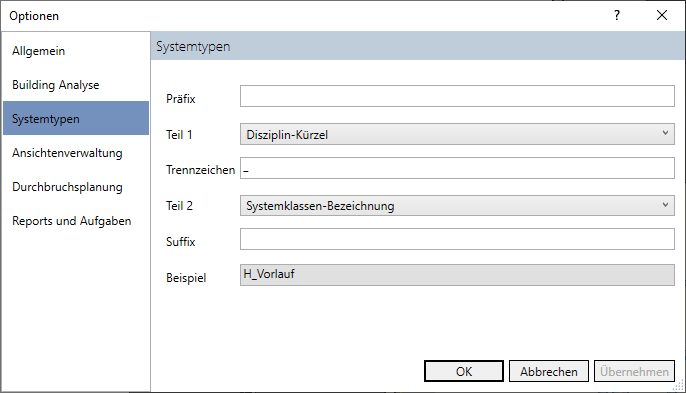Click into the Suffix text field

click(x=457, y=239)
